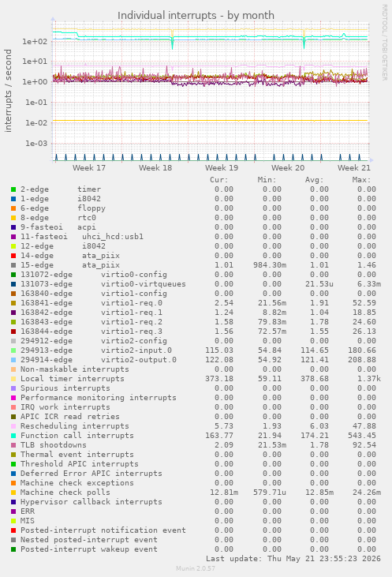The image size is (392, 577).
Task: Click the i8042 1-edge blue legend swatch
Action: click(x=13, y=199)
